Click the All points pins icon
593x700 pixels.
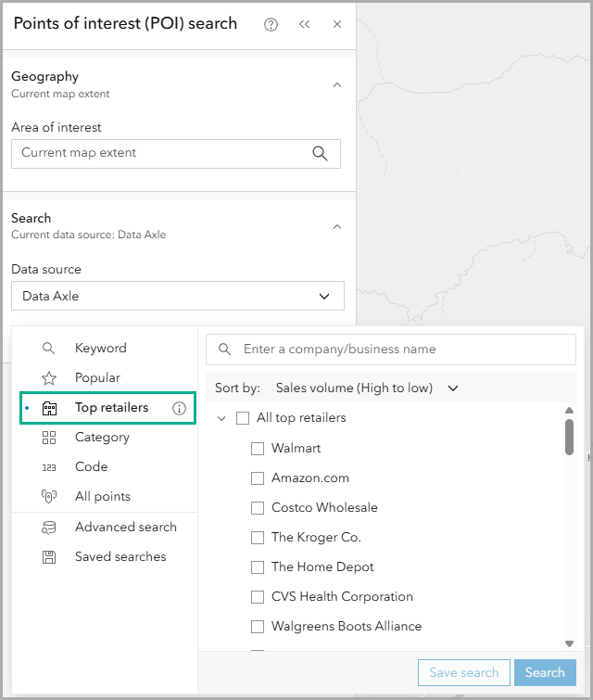(49, 496)
